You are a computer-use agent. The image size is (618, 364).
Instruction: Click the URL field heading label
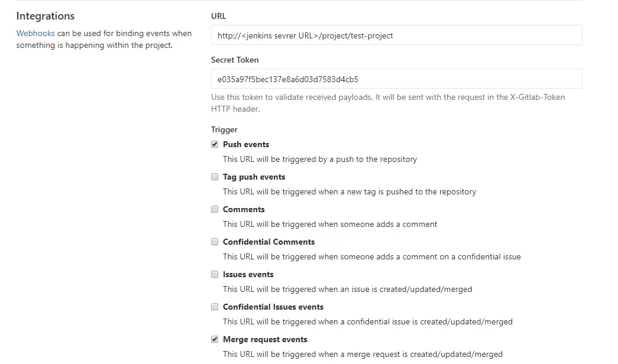pyautogui.click(x=218, y=16)
